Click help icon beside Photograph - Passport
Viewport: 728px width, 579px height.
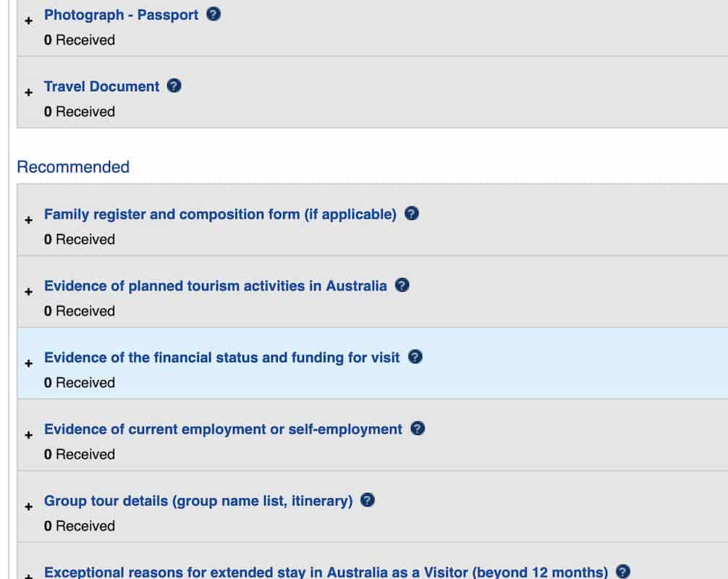pos(213,14)
